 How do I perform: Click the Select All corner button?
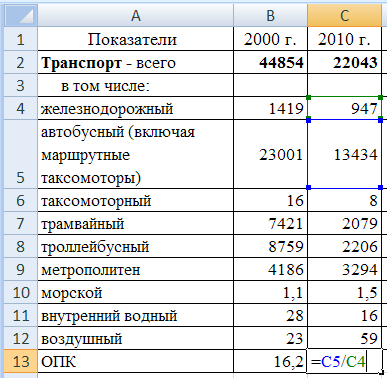pos(21,15)
